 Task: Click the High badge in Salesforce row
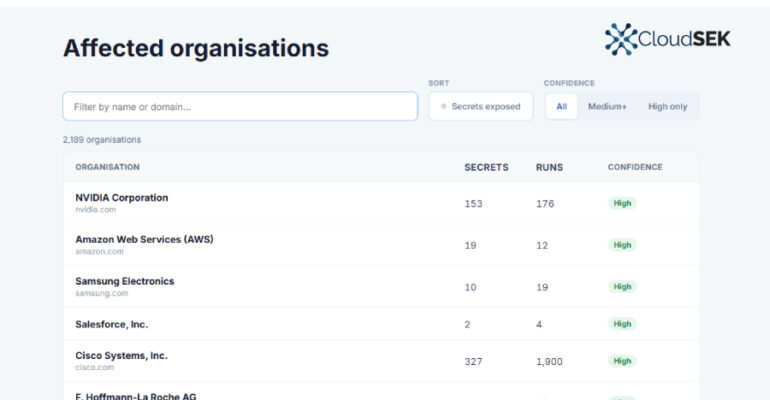pos(622,324)
